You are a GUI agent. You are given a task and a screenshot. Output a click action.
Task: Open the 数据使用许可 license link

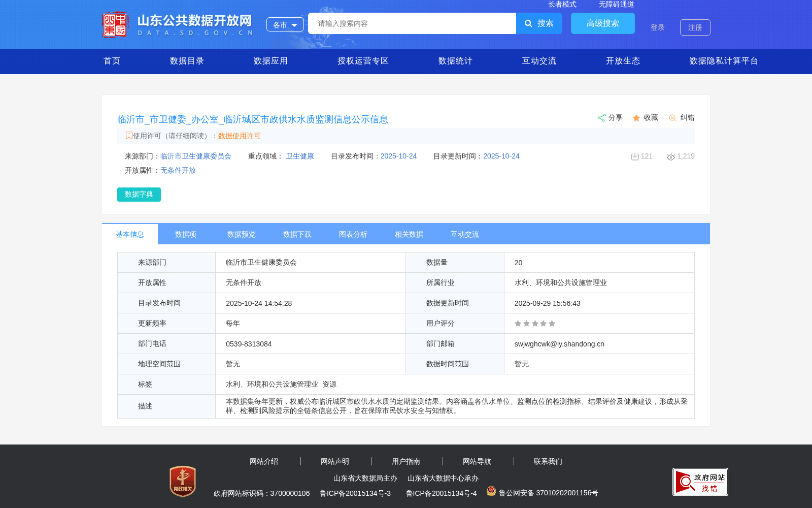pos(240,136)
